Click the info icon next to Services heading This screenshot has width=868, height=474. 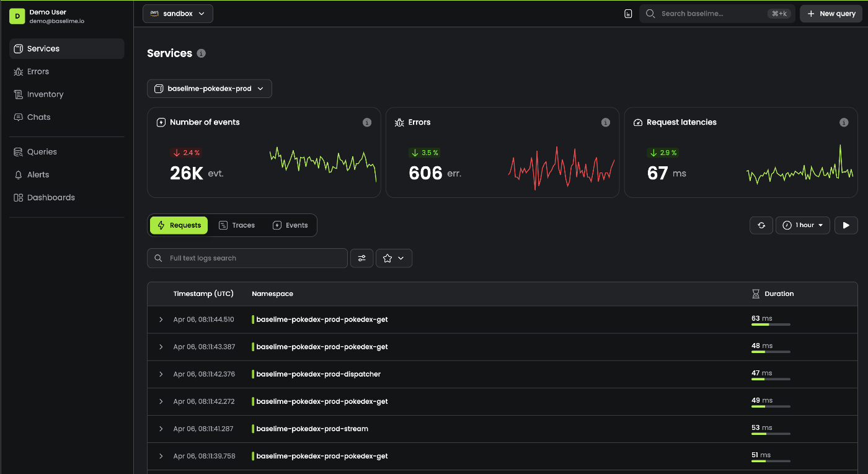click(x=201, y=53)
